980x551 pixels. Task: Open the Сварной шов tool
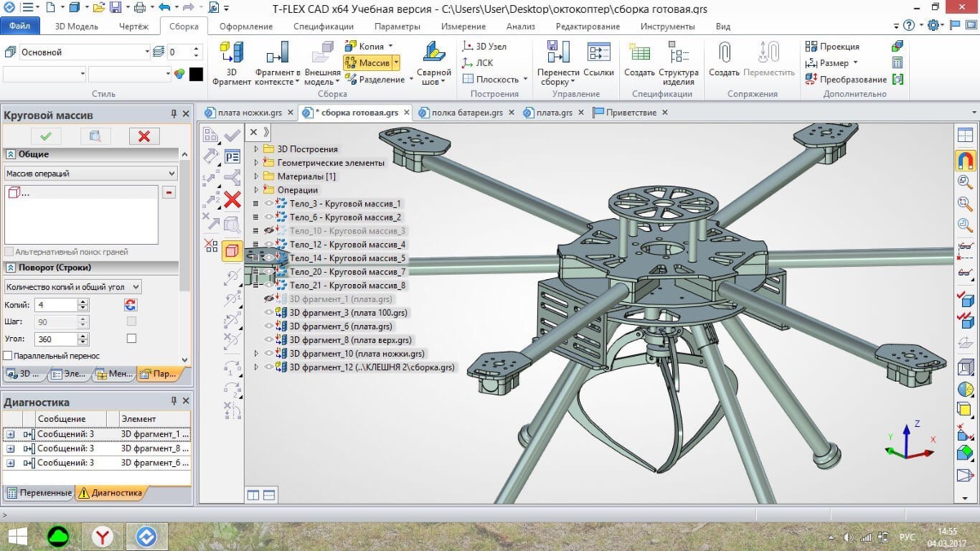coord(434,63)
